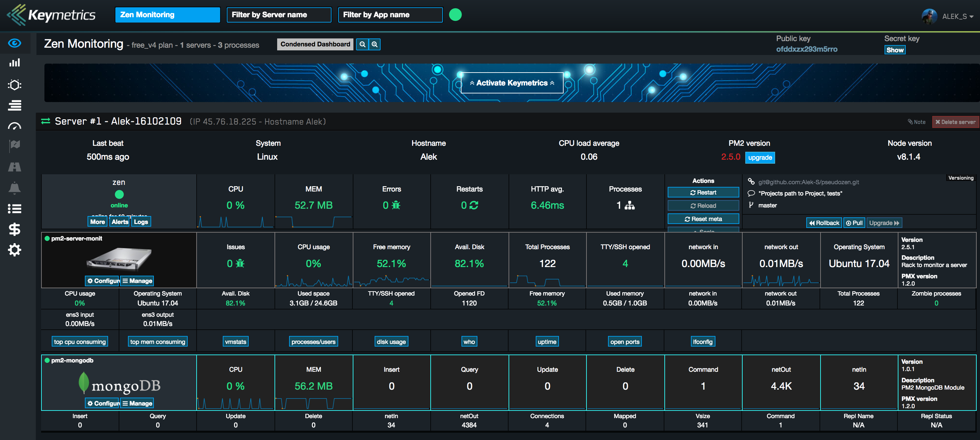Toggle Condensed Dashboard view
The width and height of the screenshot is (980, 440).
click(315, 44)
